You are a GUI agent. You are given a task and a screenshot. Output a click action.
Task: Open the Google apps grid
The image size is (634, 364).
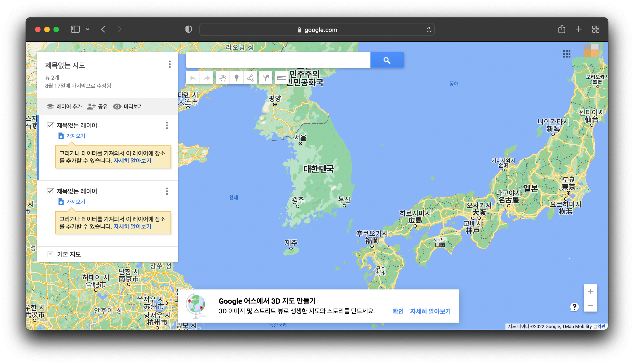[566, 54]
